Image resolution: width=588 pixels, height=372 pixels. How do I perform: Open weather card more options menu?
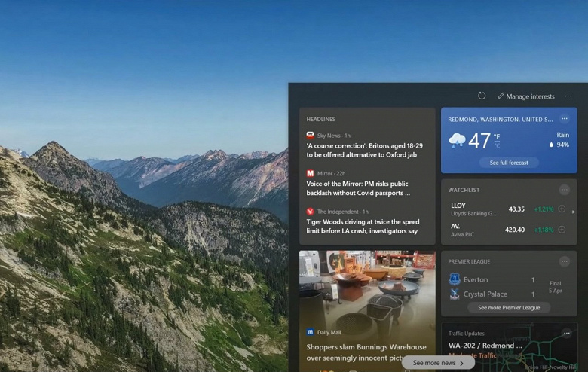[565, 118]
